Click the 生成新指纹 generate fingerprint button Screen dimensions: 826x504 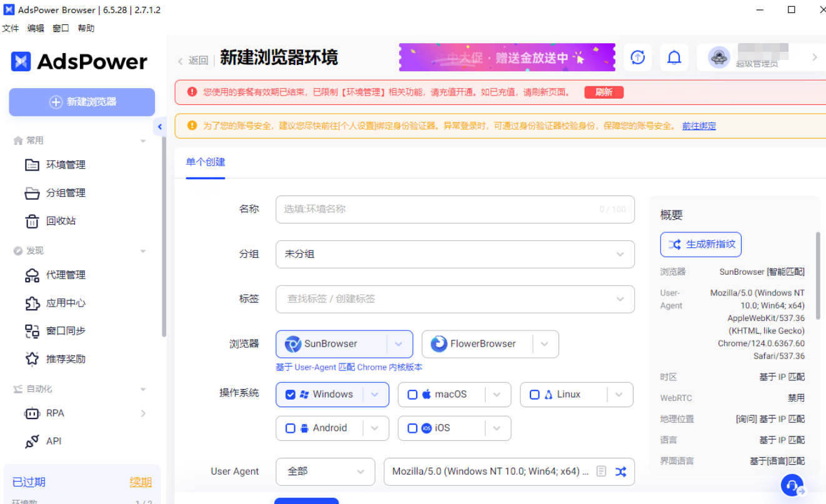pos(700,244)
